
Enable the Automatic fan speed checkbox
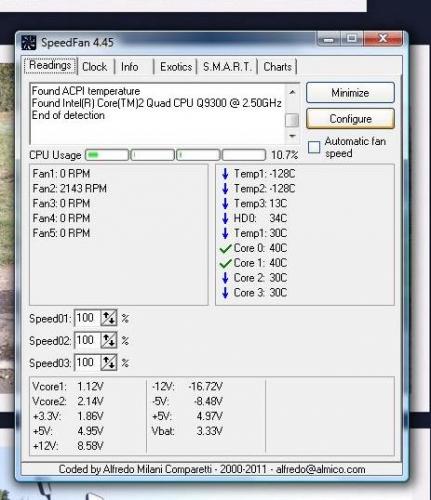[314, 147]
